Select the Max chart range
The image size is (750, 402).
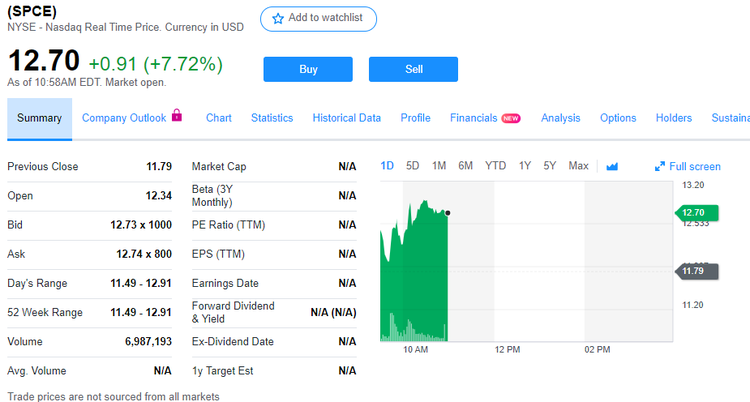click(x=578, y=166)
